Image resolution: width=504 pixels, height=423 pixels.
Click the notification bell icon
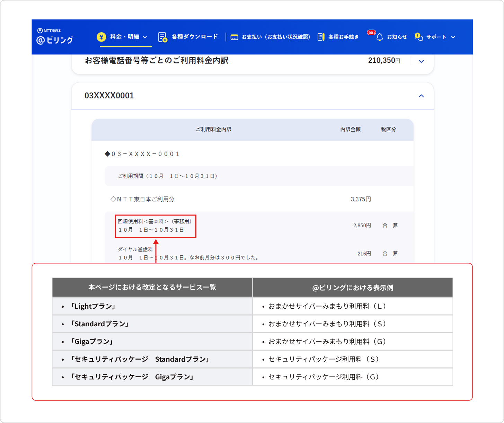click(x=380, y=37)
